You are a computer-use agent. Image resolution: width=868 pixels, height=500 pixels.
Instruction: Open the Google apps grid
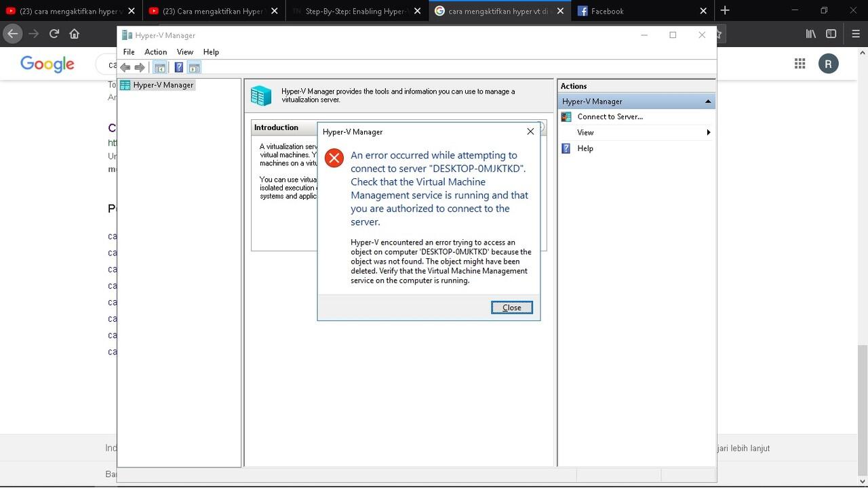coord(800,64)
